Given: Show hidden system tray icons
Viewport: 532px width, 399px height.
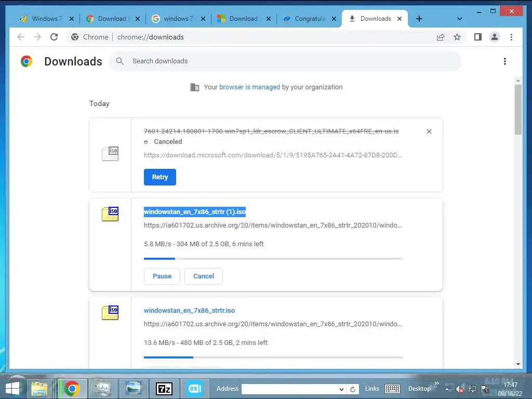Looking at the screenshot, I should [x=447, y=389].
